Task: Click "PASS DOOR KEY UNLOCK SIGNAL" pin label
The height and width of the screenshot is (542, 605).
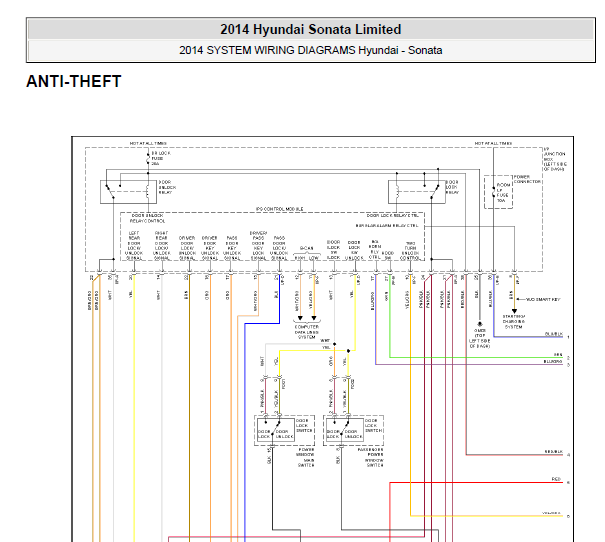Action: [x=232, y=248]
